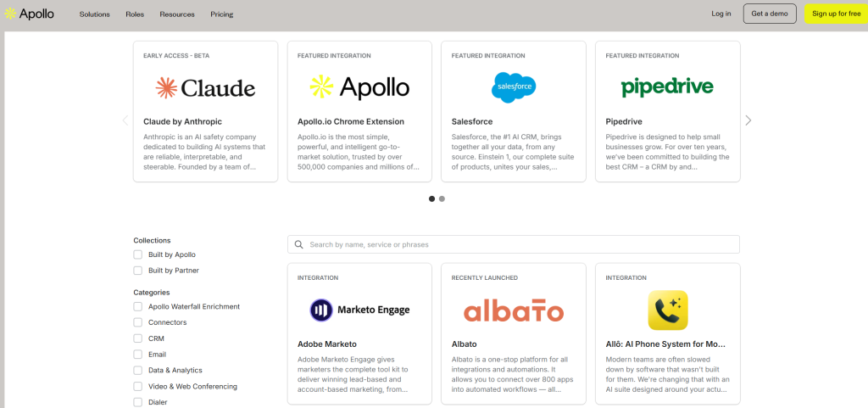
Task: Check the Connectors category filter
Action: 138,322
